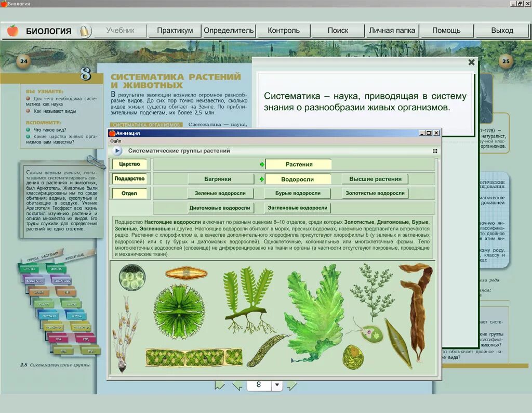Click the filamentous spirogyra strip image
This screenshot has width=532, height=413.
click(x=194, y=357)
